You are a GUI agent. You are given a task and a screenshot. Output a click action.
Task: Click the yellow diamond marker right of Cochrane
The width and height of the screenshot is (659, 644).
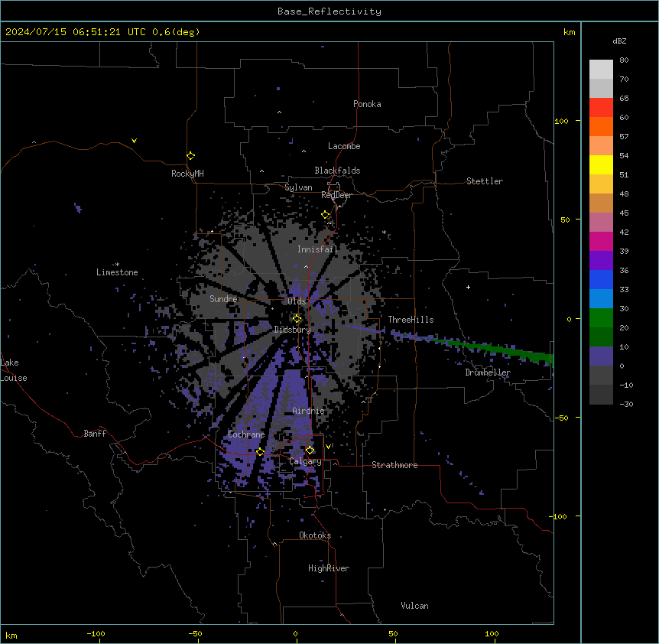[x=260, y=451]
